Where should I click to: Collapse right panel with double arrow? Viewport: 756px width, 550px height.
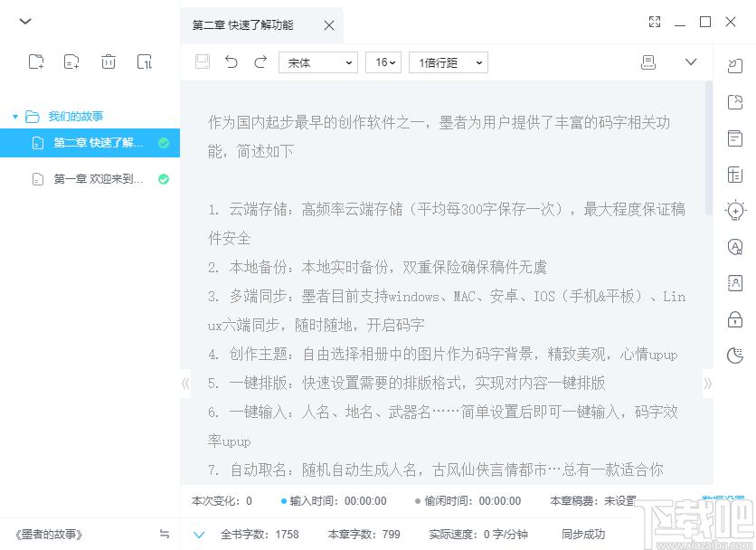(x=707, y=384)
